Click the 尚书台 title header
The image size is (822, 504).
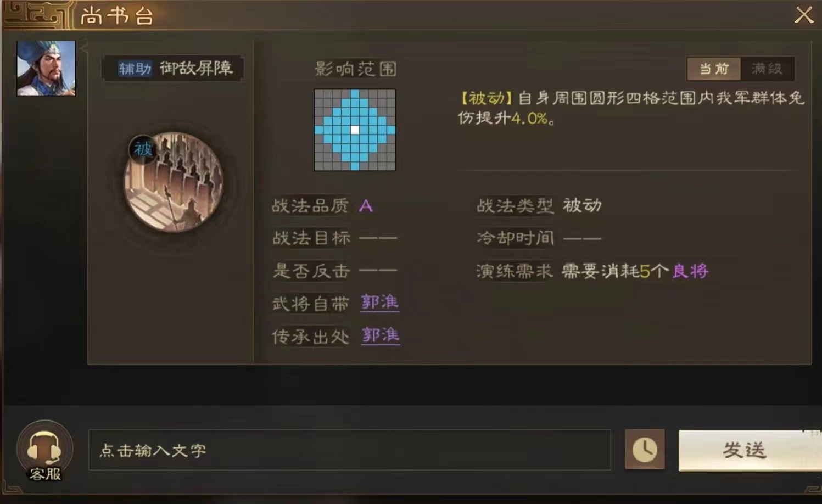click(x=117, y=16)
